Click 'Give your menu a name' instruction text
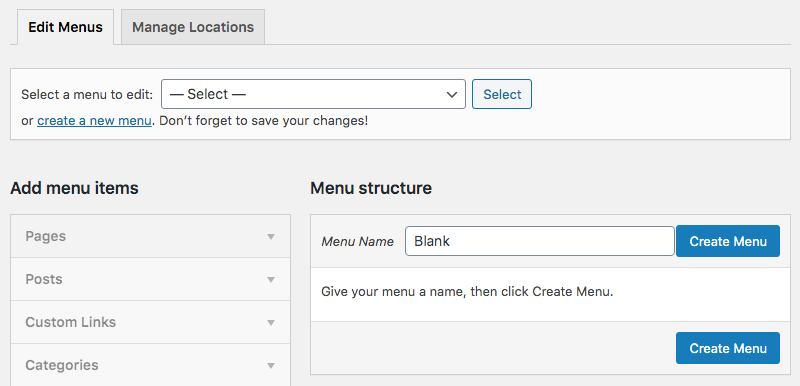 click(467, 293)
